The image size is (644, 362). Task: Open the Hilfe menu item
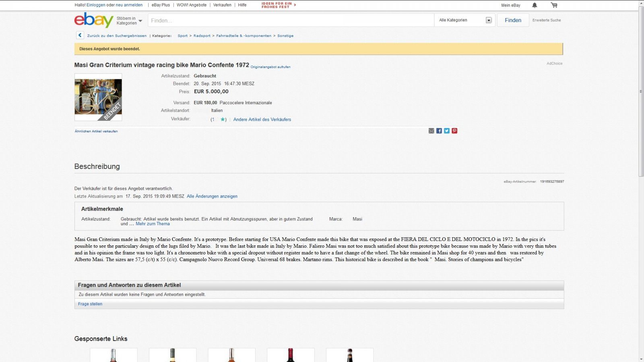pyautogui.click(x=242, y=5)
